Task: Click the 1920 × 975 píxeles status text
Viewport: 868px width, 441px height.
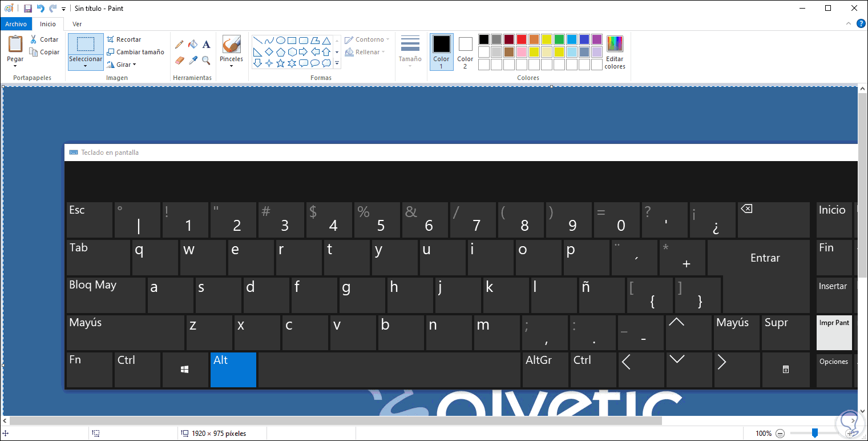Action: click(219, 434)
